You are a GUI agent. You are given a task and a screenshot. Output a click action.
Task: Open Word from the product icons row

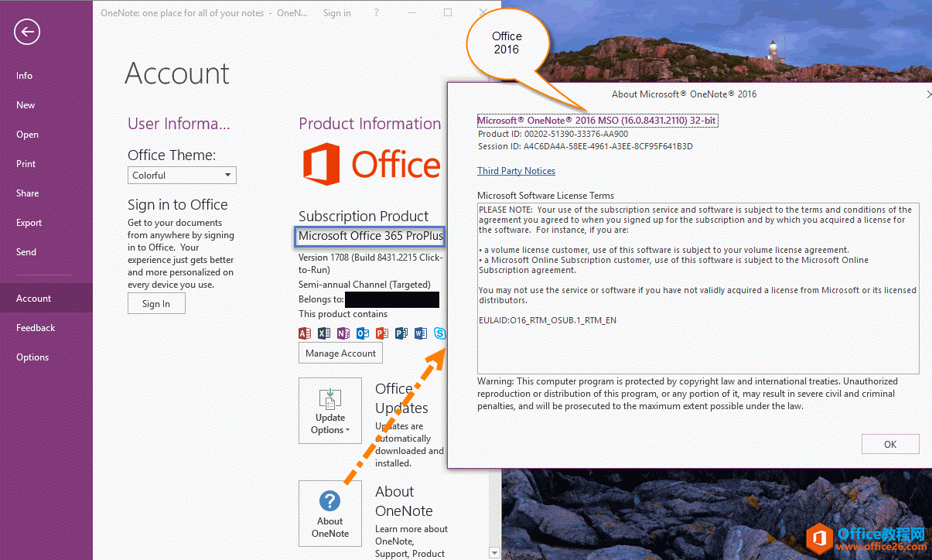click(x=421, y=333)
